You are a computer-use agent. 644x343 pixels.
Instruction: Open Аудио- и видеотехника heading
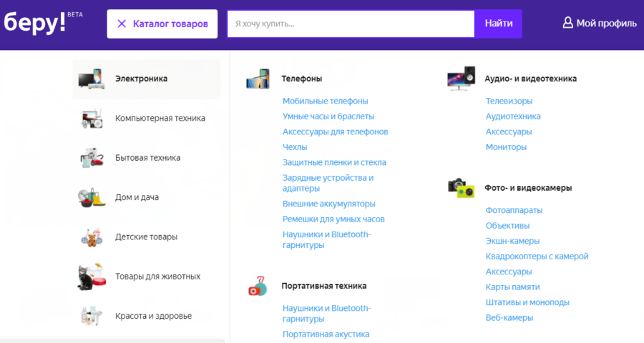[x=530, y=79]
